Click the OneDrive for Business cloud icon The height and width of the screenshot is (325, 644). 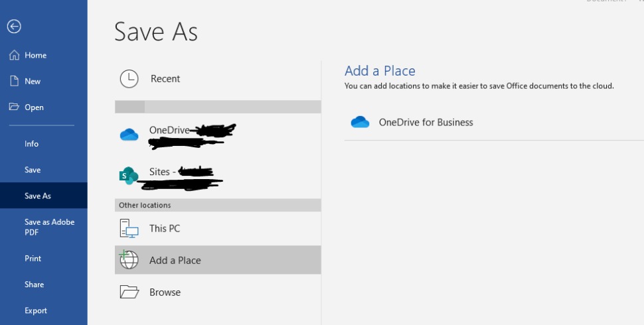pyautogui.click(x=360, y=122)
